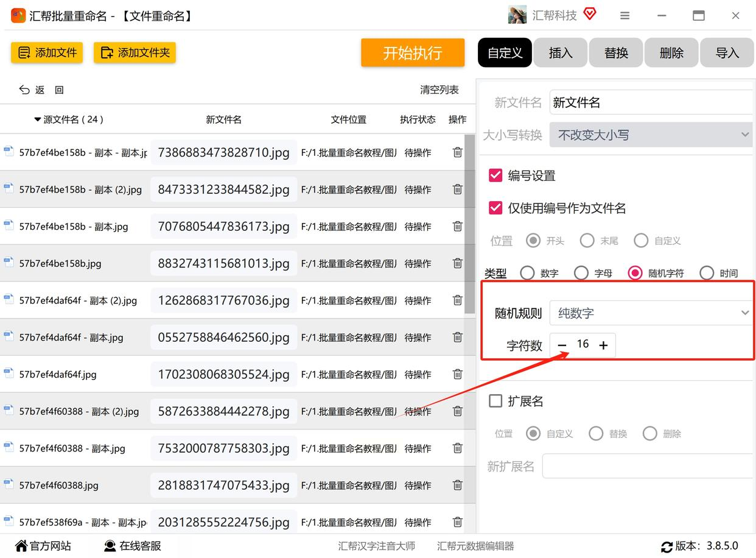Check version refresh icon 3.8.5.0
Screen dimensions: 756x558
[667, 546]
